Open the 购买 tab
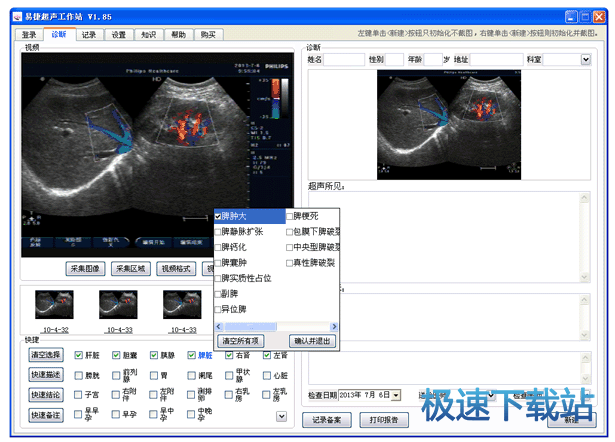The width and height of the screenshot is (615, 442). click(x=208, y=35)
